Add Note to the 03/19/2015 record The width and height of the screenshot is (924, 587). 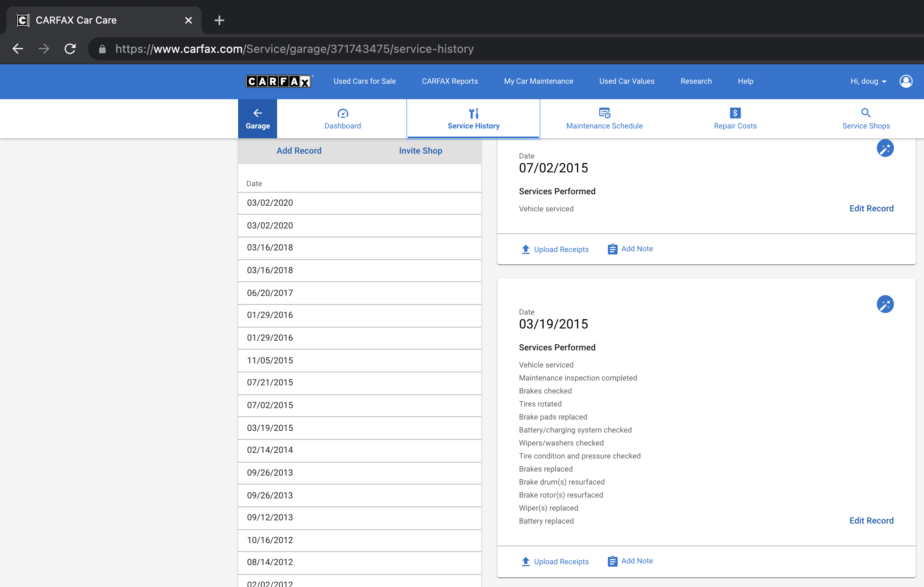pos(630,561)
